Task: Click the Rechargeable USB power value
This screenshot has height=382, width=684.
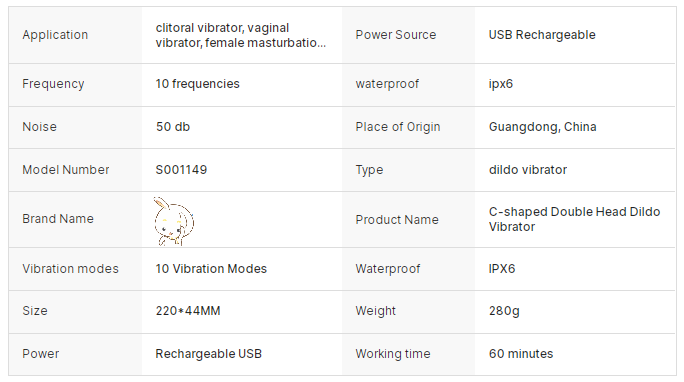Action: click(209, 354)
